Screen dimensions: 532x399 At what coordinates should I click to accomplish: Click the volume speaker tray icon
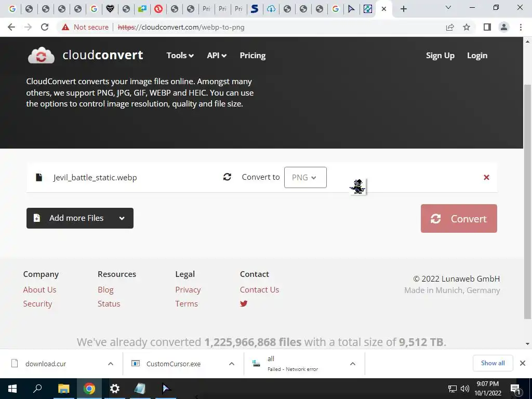(x=464, y=389)
